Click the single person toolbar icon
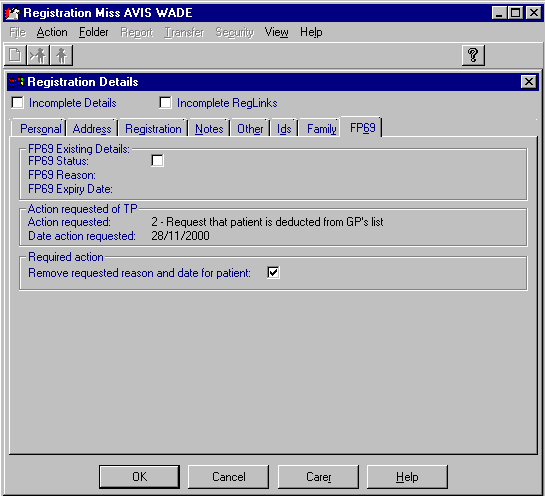This screenshot has width=545, height=496. pyautogui.click(x=61, y=55)
